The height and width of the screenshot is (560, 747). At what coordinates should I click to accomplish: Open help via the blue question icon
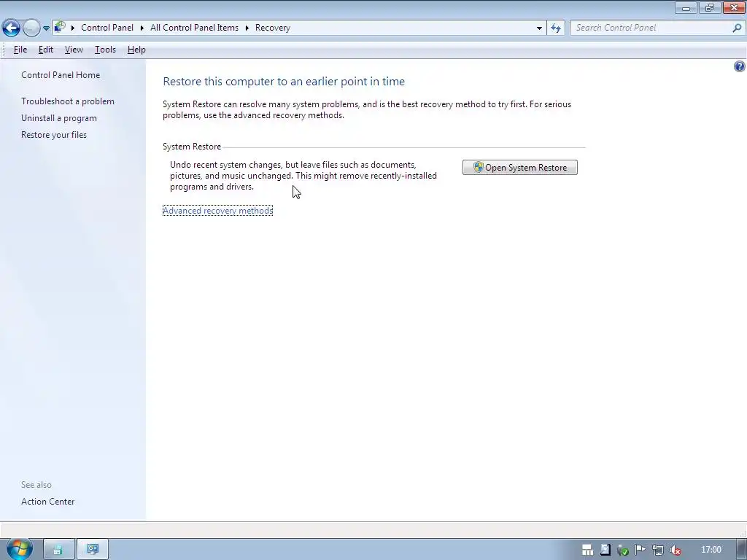[x=740, y=66]
